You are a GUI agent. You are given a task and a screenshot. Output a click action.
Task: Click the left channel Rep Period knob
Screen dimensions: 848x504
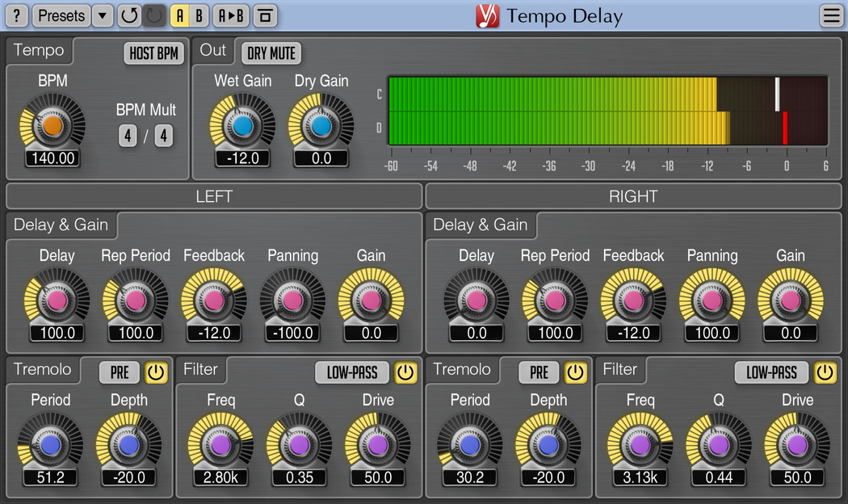[x=136, y=300]
